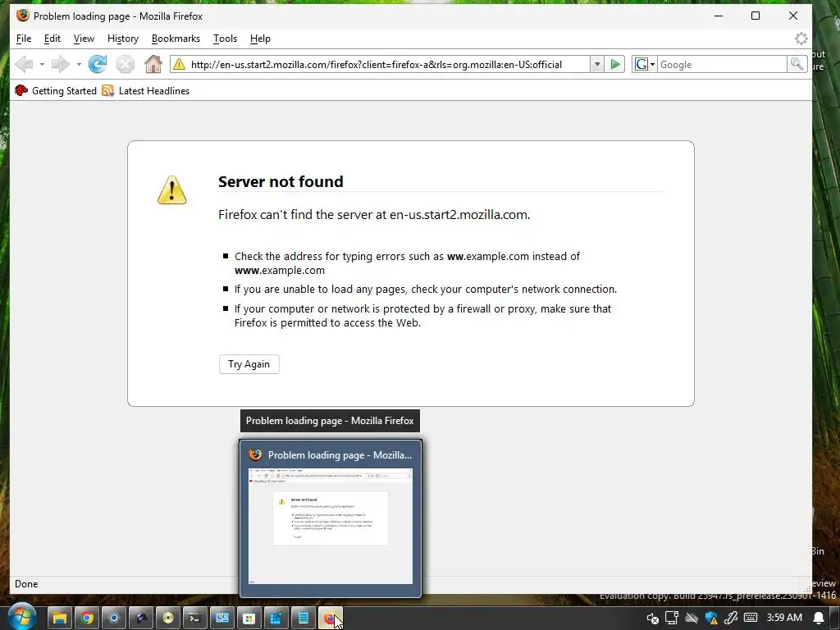Click the Stop loading button

click(126, 64)
